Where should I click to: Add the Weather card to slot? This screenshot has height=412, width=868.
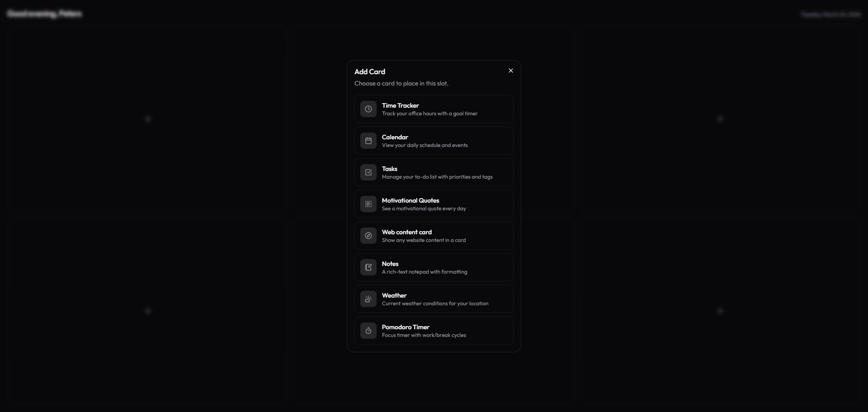pyautogui.click(x=434, y=299)
